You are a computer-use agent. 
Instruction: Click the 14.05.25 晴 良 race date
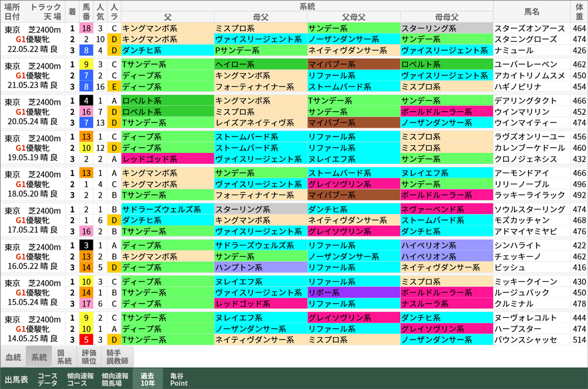coord(32,339)
